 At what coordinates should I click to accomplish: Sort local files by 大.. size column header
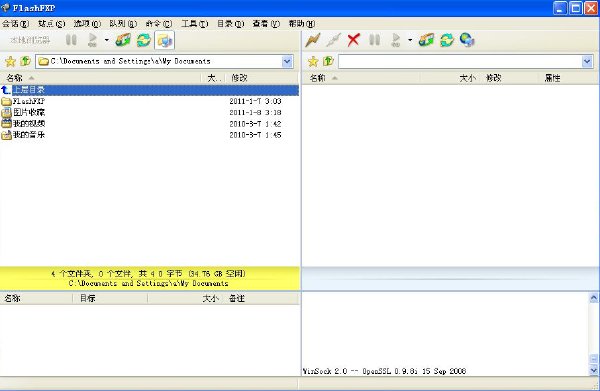pos(213,78)
